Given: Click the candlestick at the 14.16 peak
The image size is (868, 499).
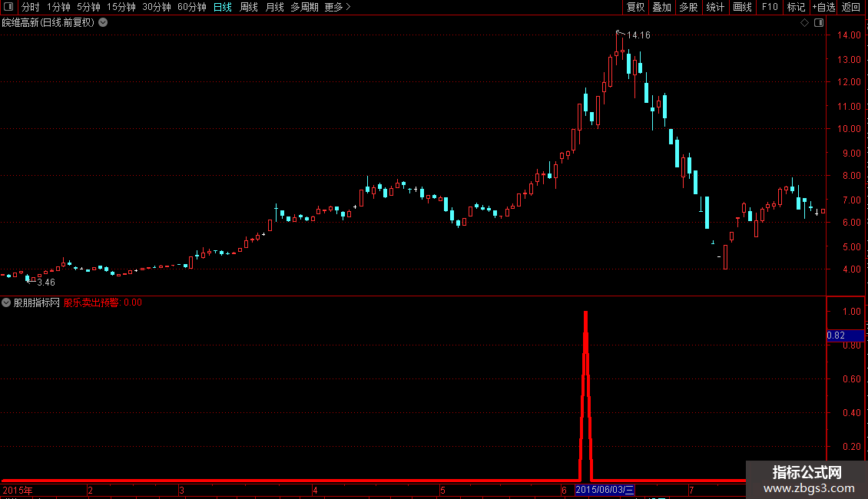Looking at the screenshot, I should click(x=617, y=48).
